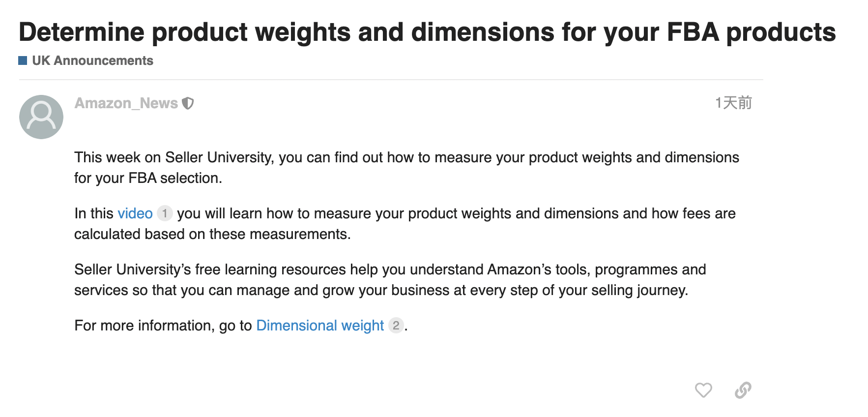Open the UK Announcements category
The image size is (868, 417).
tap(92, 60)
